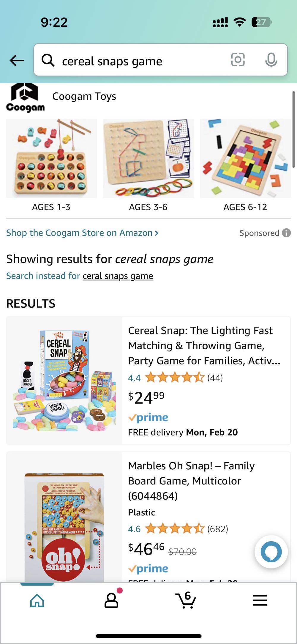Image resolution: width=297 pixels, height=644 pixels.
Task: Tap the microphone voice search icon
Action: (271, 60)
